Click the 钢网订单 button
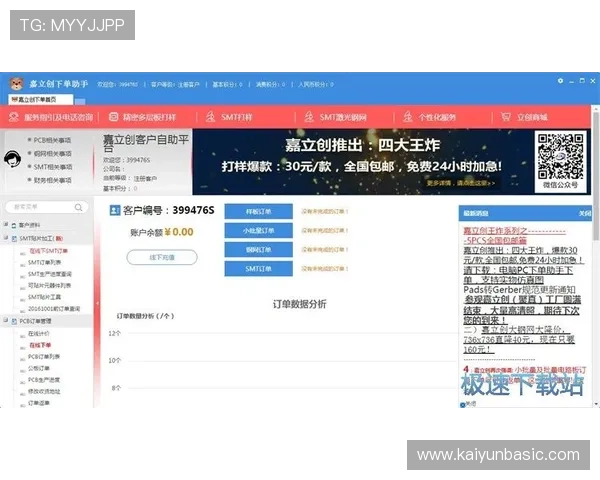 259,250
